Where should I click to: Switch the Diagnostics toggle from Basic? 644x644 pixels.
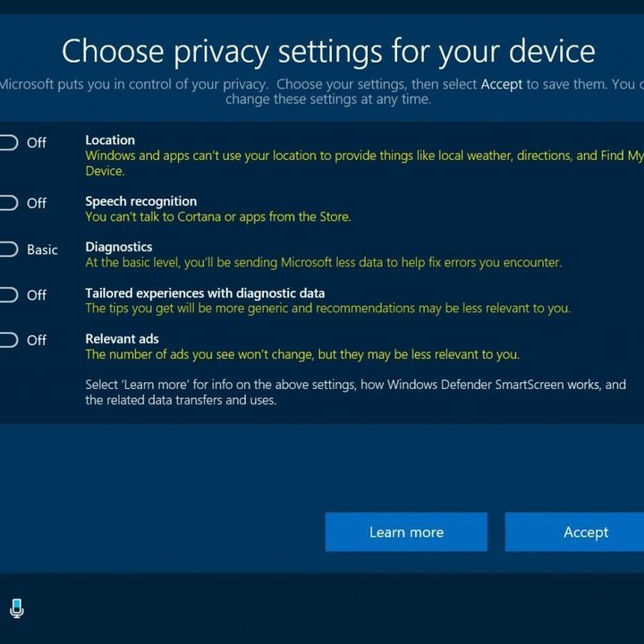[x=7, y=250]
